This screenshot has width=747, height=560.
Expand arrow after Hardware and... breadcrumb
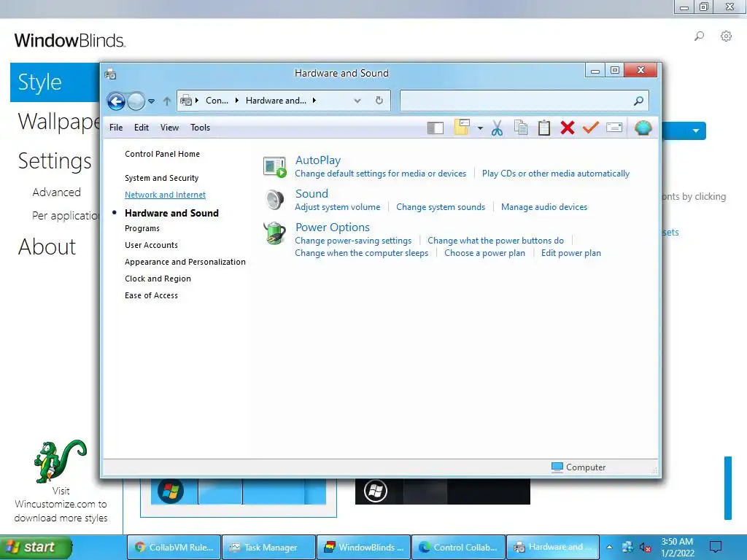coord(314,101)
